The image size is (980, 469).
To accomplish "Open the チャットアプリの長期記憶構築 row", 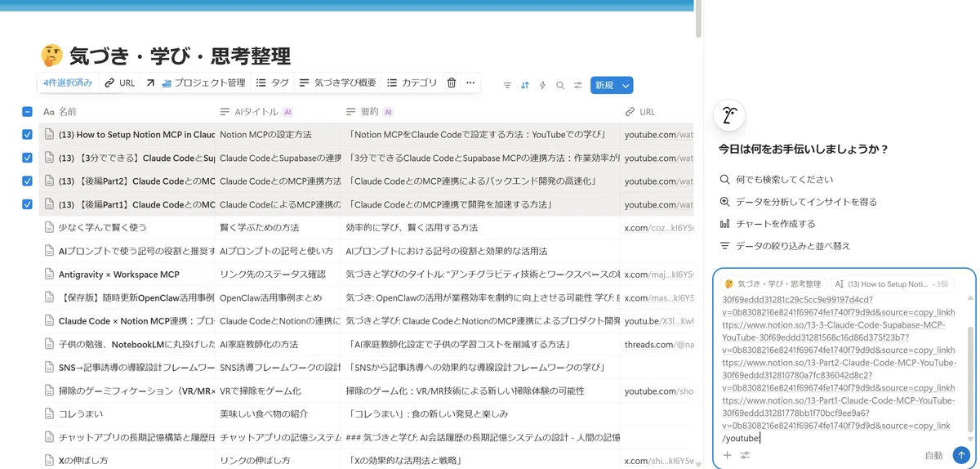I will pyautogui.click(x=136, y=437).
